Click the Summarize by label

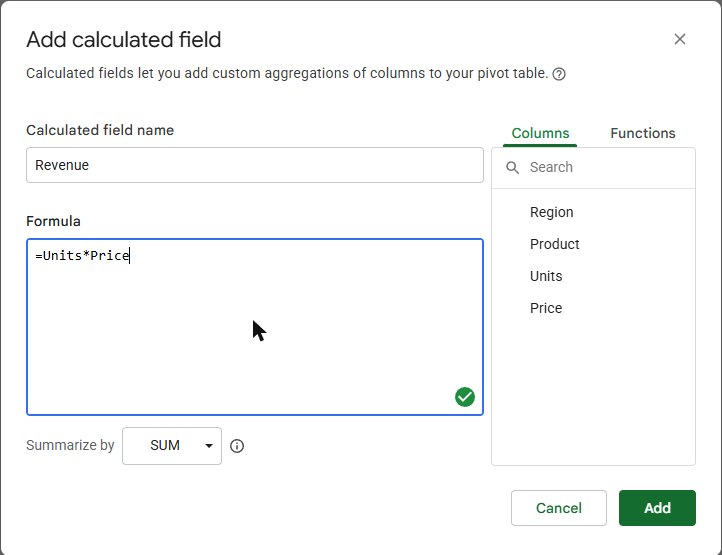pos(70,445)
